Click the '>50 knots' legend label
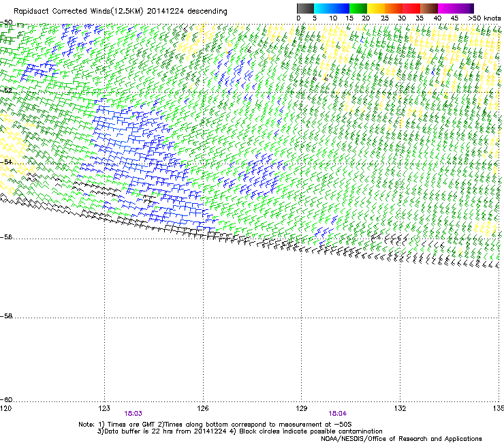Viewport: 504px width, 443px height. [x=484, y=18]
